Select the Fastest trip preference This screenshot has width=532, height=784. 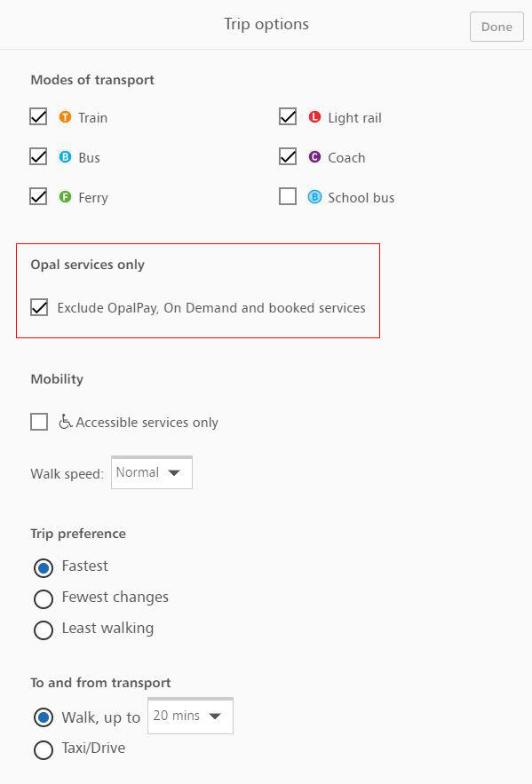(x=43, y=568)
